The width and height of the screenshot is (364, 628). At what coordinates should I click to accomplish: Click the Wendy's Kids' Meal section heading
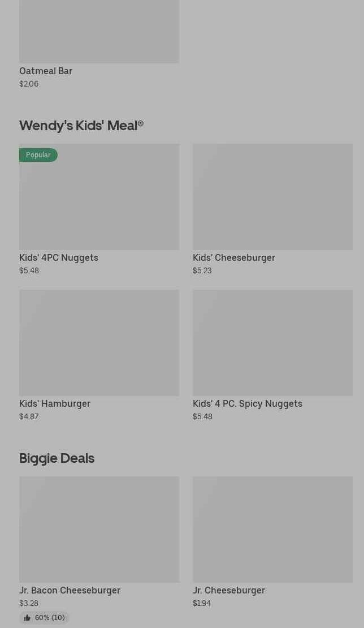pyautogui.click(x=81, y=126)
